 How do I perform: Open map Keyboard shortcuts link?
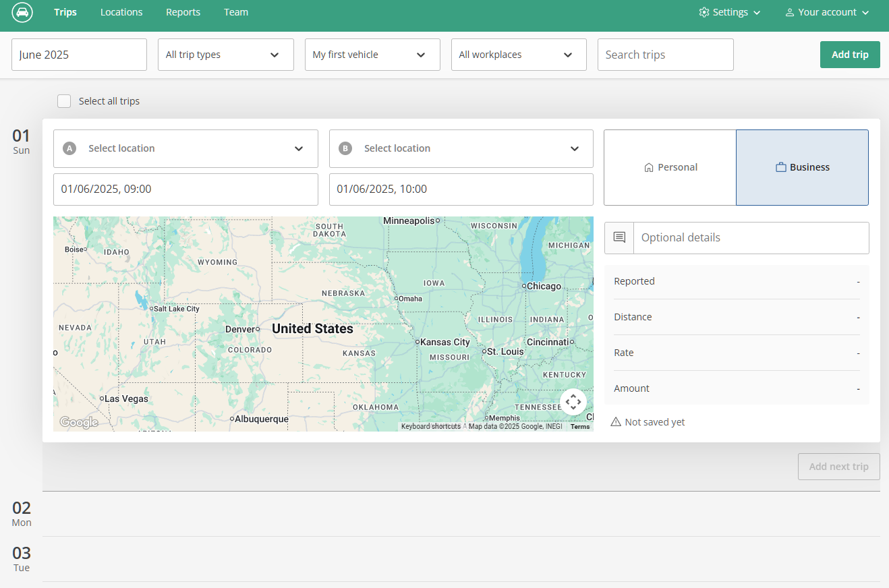click(x=431, y=426)
